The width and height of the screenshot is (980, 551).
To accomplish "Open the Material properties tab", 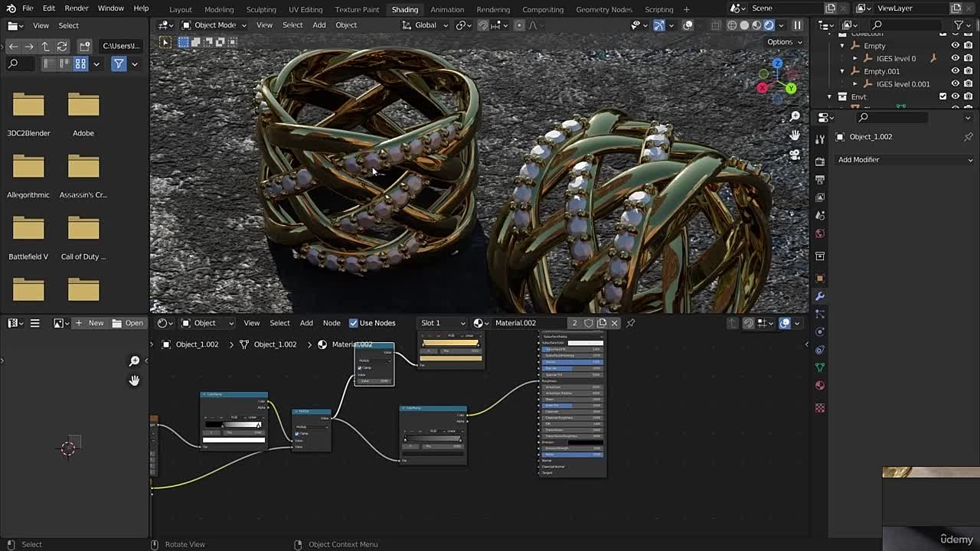I will pyautogui.click(x=820, y=386).
